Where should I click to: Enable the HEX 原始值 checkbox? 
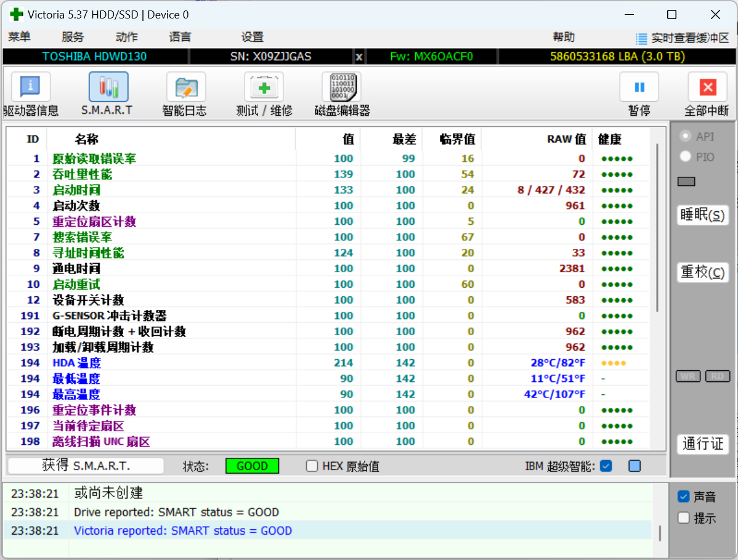311,466
